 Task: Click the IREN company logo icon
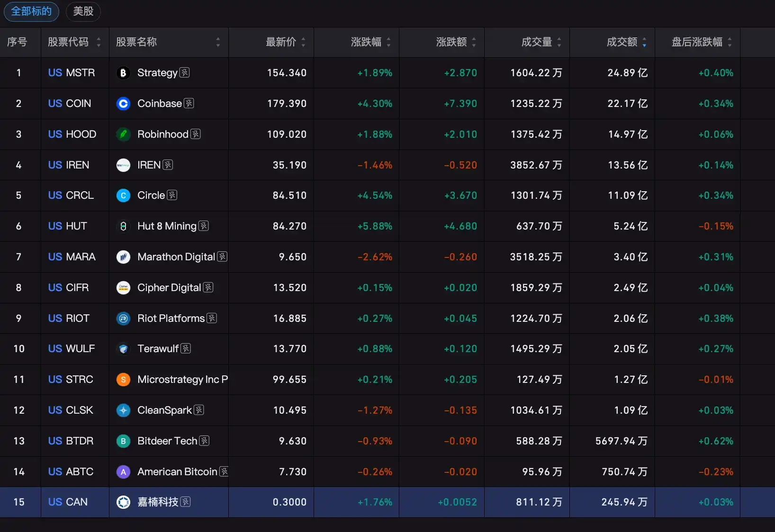point(123,165)
